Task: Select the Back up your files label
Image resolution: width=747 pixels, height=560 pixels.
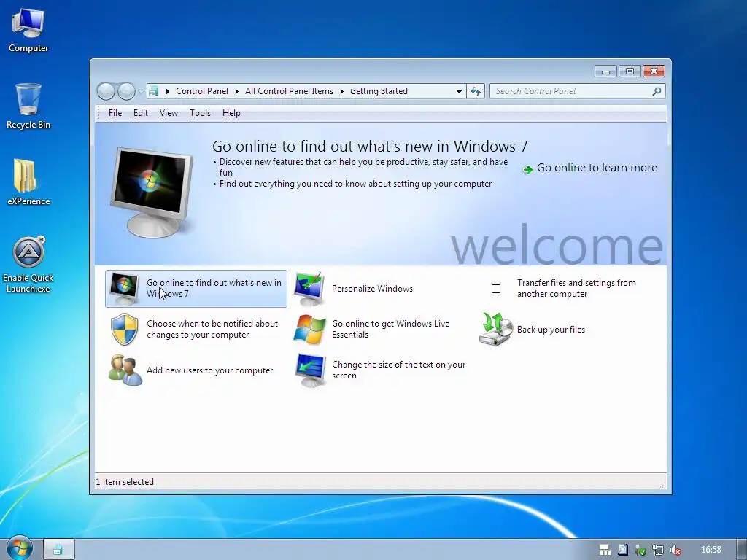Action: point(551,330)
